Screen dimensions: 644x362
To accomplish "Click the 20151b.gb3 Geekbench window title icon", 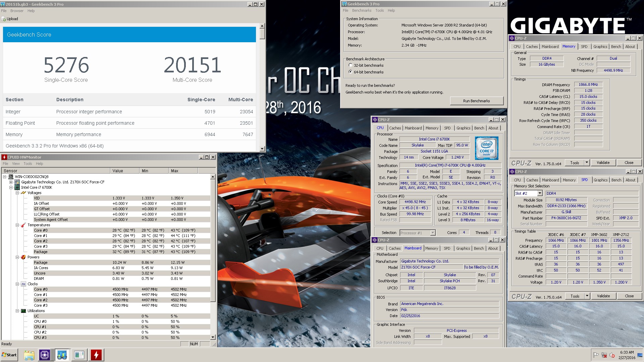I will click(x=3, y=4).
